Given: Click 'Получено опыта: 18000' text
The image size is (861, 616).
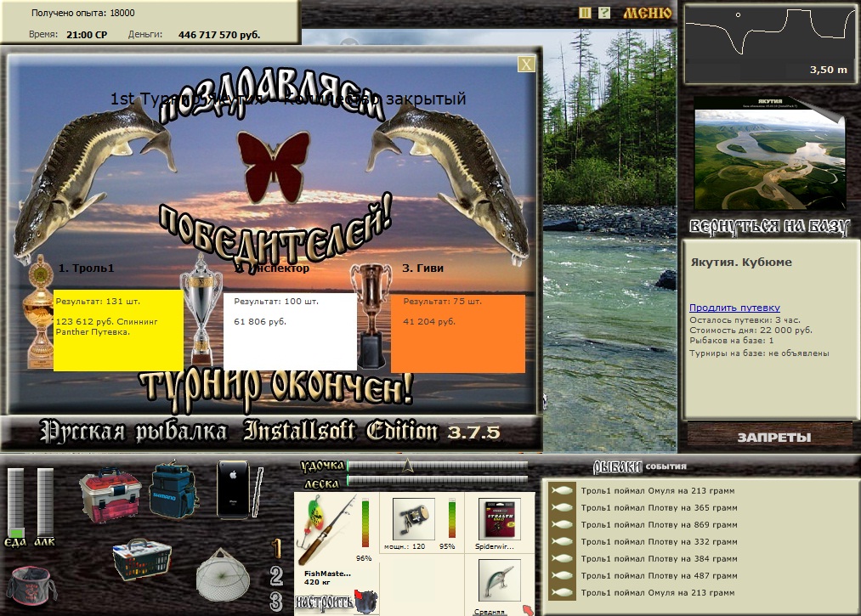Looking at the screenshot, I should pos(83,13).
